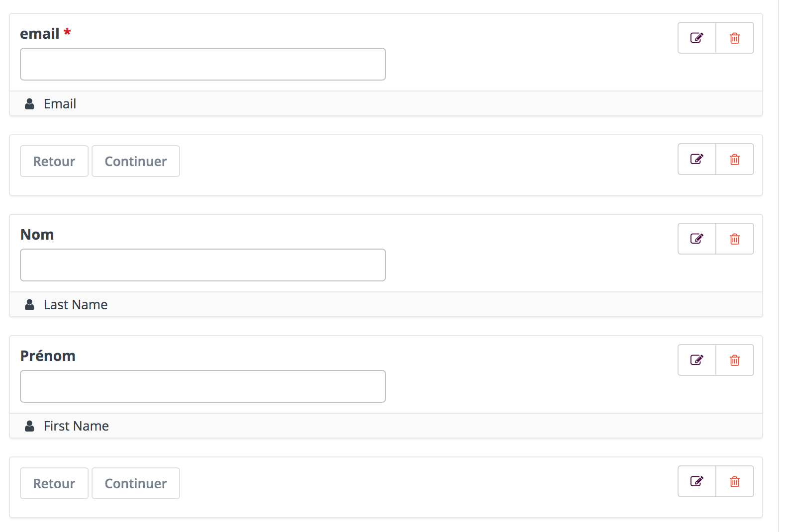Focus the Prénom text input
Screen dimensions: 786x532
point(203,386)
